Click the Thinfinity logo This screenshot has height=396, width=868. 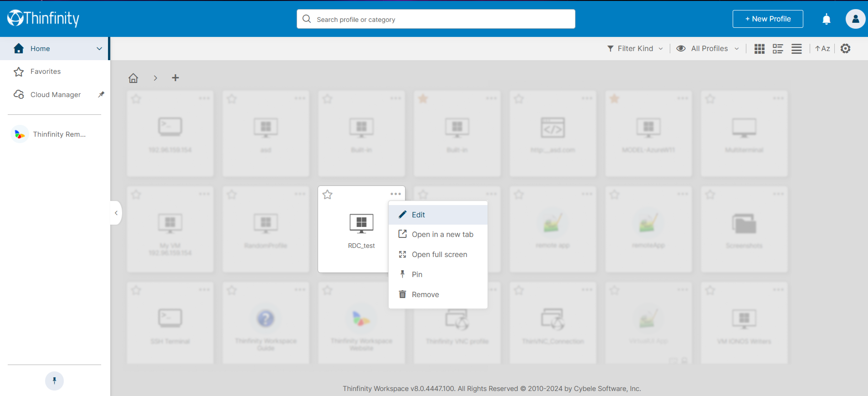pyautogui.click(x=43, y=18)
